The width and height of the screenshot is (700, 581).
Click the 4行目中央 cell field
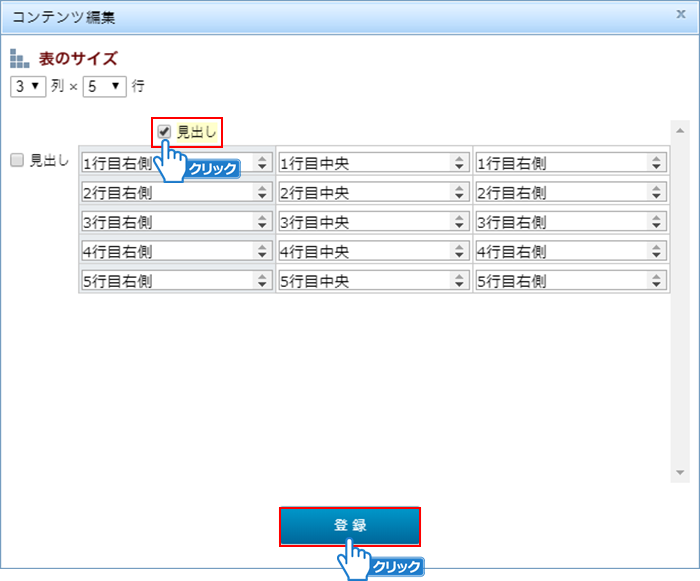point(363,252)
